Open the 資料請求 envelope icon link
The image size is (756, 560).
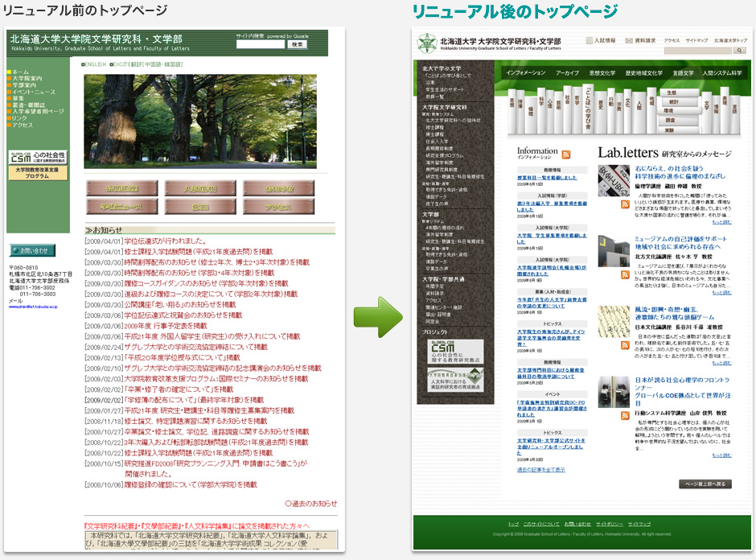(628, 40)
